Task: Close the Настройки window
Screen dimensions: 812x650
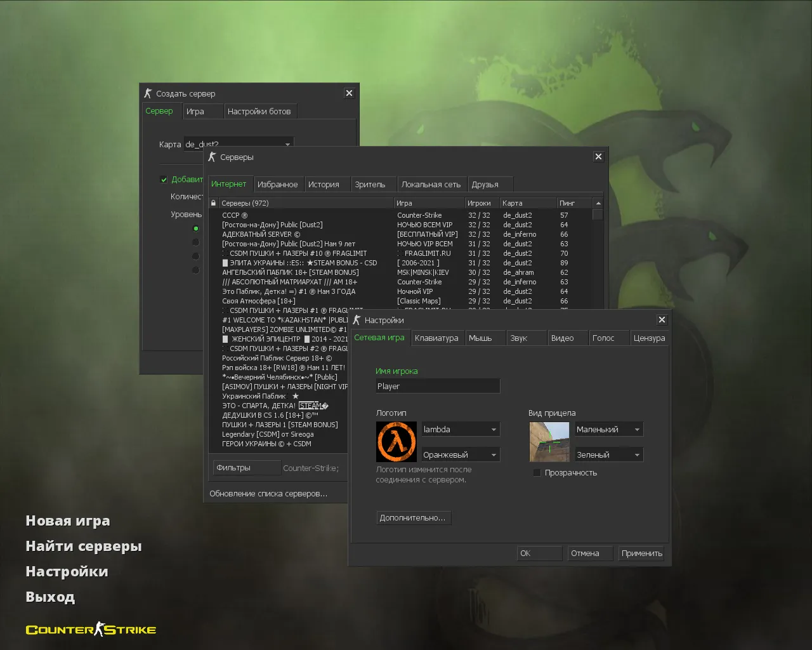Action: [662, 320]
